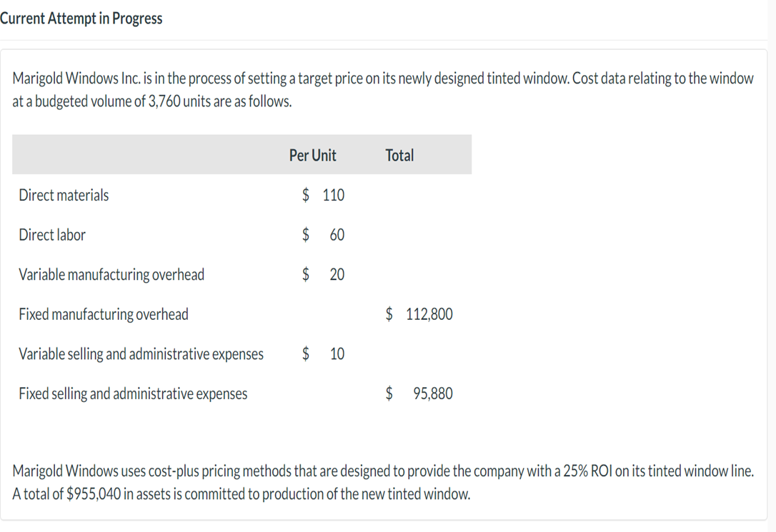Click the $112,800 fixed overhead total
The height and width of the screenshot is (532, 776).
click(419, 314)
